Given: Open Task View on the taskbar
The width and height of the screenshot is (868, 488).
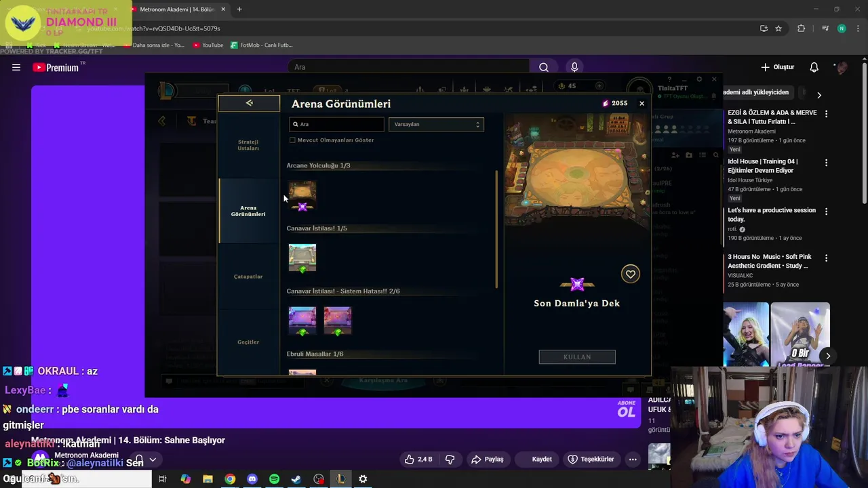Looking at the screenshot, I should pyautogui.click(x=163, y=479).
